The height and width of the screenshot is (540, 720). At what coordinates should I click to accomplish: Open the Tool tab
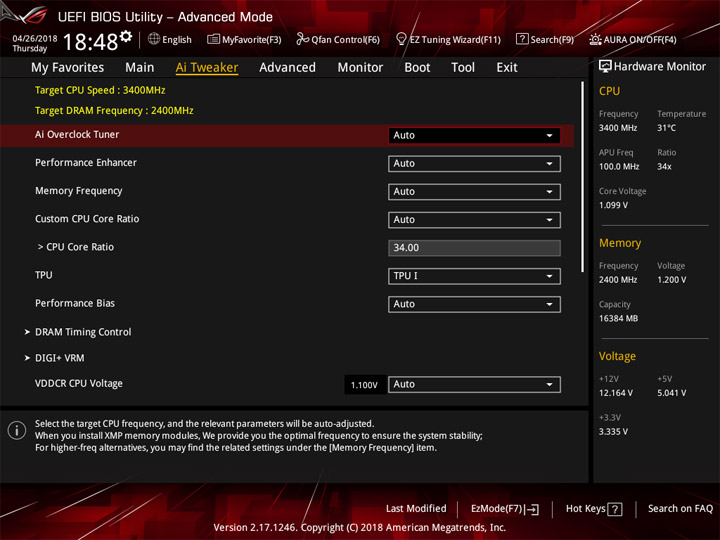point(463,68)
